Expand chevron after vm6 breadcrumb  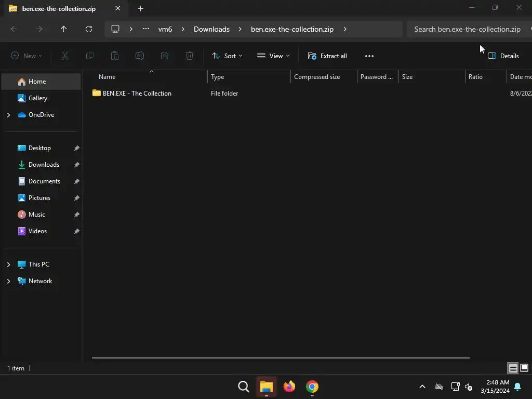183,29
